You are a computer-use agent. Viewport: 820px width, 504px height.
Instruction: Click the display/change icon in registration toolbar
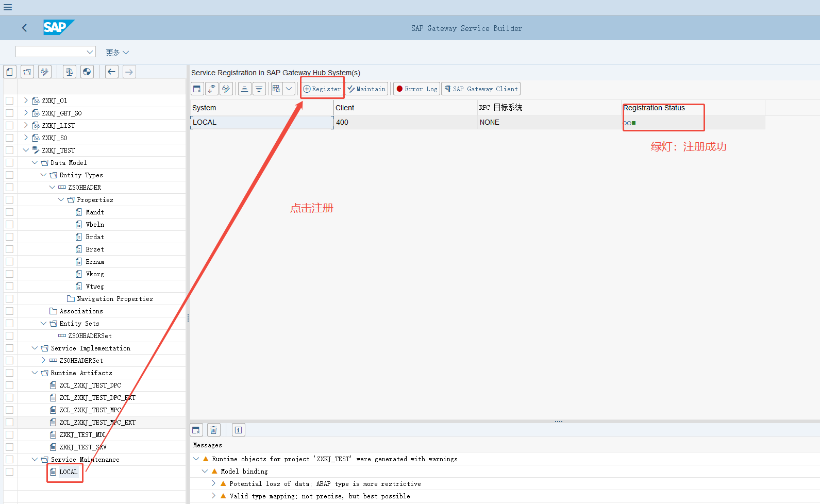(x=226, y=89)
